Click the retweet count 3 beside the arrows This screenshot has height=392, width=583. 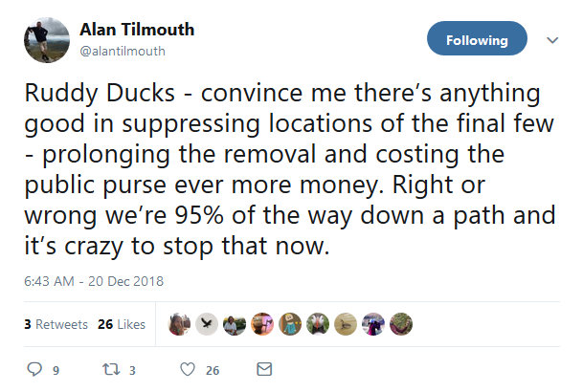pyautogui.click(x=133, y=370)
